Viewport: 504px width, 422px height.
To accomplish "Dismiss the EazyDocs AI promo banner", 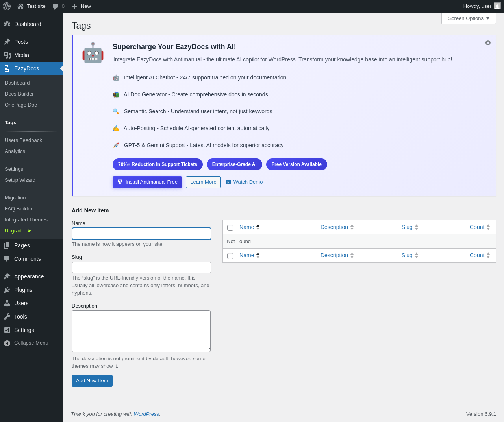I will tap(488, 42).
